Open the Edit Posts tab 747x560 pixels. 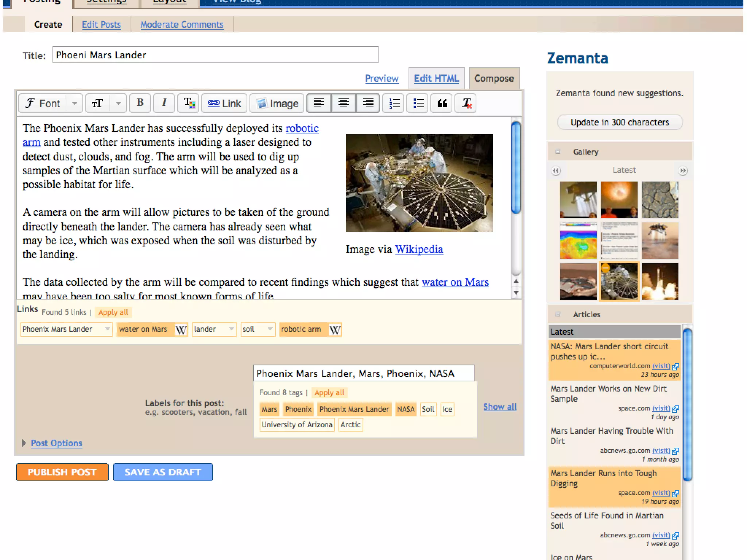coord(101,24)
